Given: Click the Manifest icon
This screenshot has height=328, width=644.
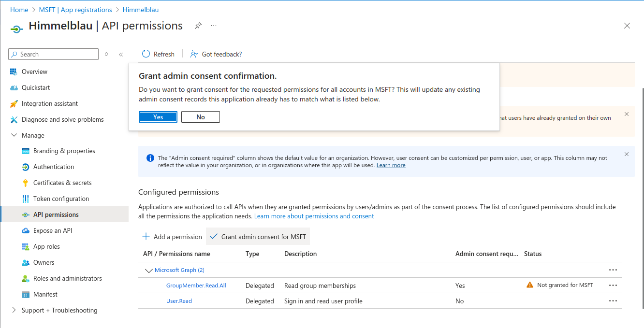Looking at the screenshot, I should tap(26, 294).
